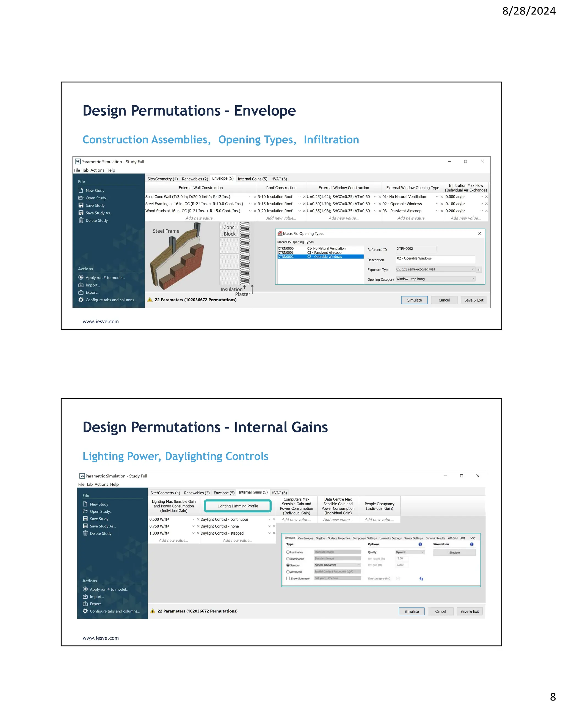Open the Actions menu in lower window
Image resolution: width=563 pixels, height=728 pixels.
coord(101,484)
